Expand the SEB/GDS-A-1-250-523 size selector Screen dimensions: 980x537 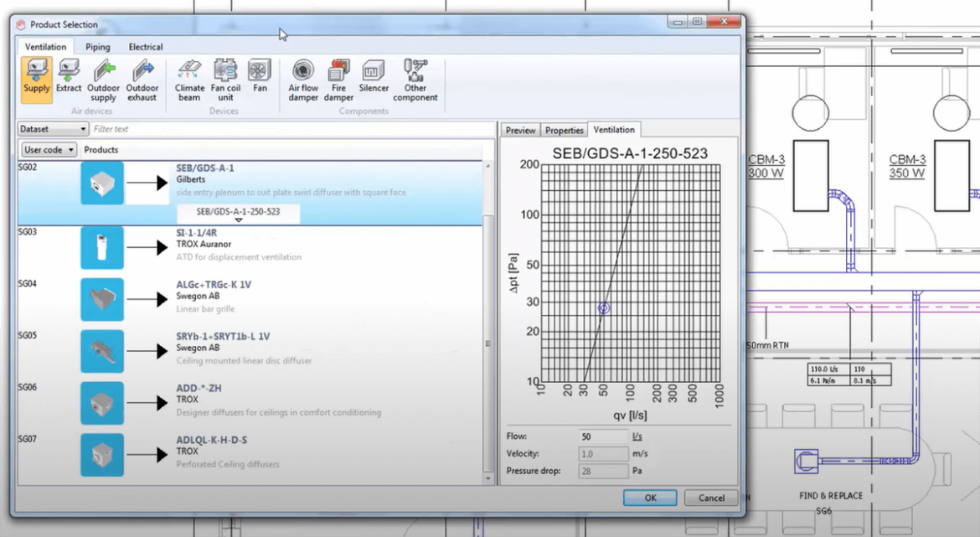pyautogui.click(x=239, y=213)
